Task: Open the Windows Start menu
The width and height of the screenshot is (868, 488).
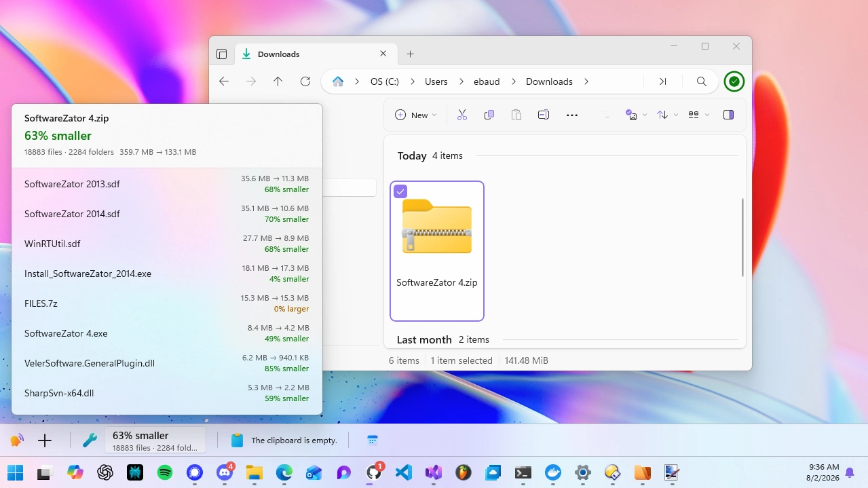Action: [x=15, y=472]
